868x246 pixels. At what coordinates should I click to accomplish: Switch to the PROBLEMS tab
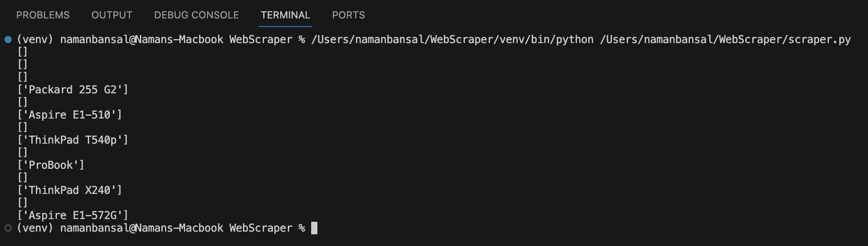point(43,15)
